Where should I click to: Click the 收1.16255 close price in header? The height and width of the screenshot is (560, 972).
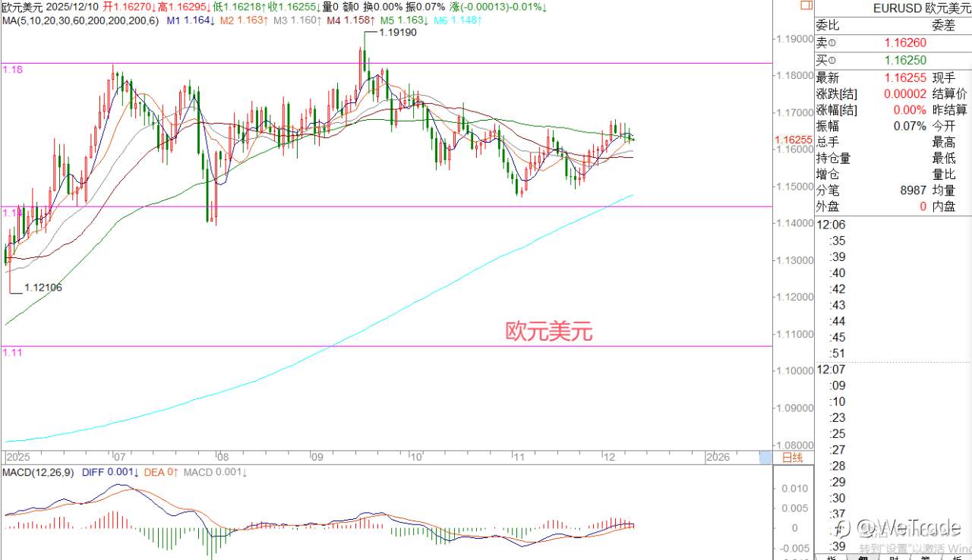coord(294,7)
